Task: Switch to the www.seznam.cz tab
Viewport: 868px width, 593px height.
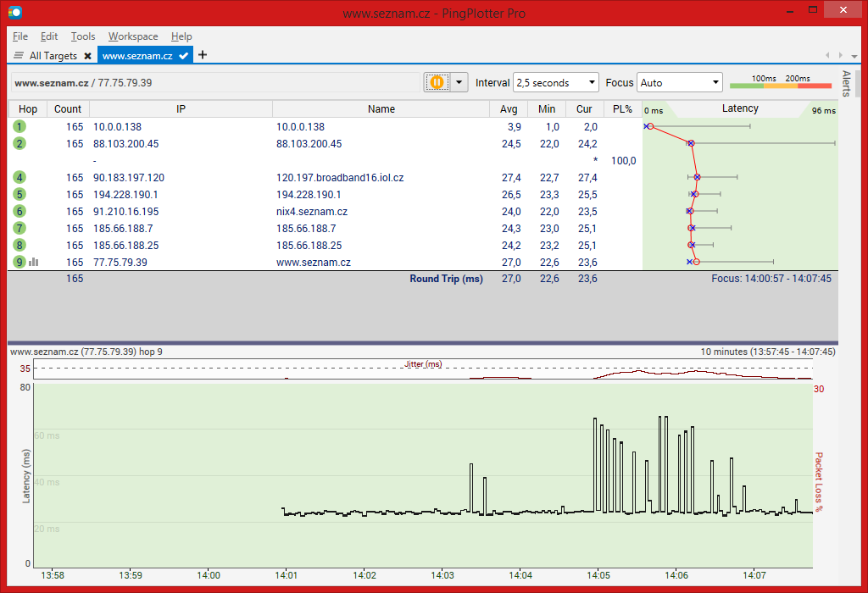Action: pos(138,56)
